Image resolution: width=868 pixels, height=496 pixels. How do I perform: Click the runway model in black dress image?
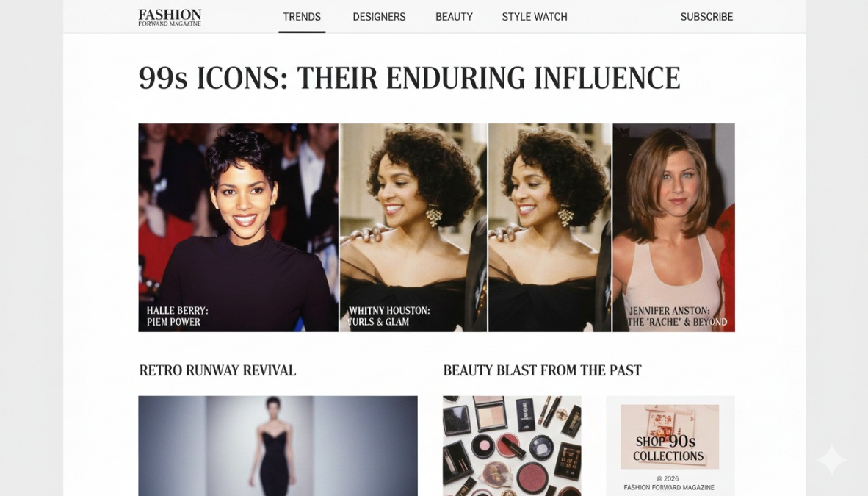point(278,445)
